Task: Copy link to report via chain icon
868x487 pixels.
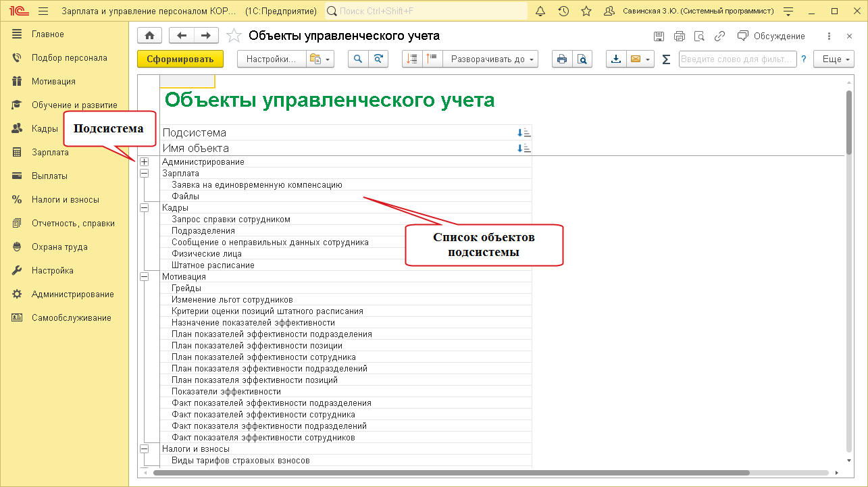Action: coord(720,36)
